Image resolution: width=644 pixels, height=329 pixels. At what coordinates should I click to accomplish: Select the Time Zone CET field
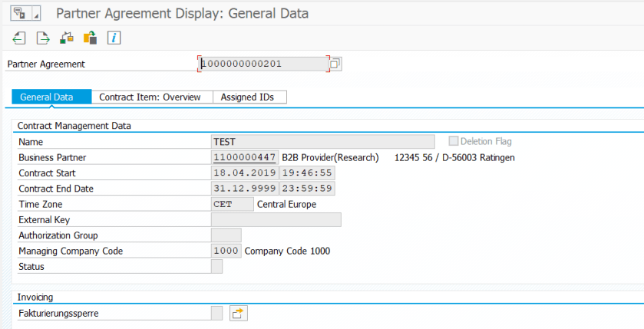coord(233,204)
